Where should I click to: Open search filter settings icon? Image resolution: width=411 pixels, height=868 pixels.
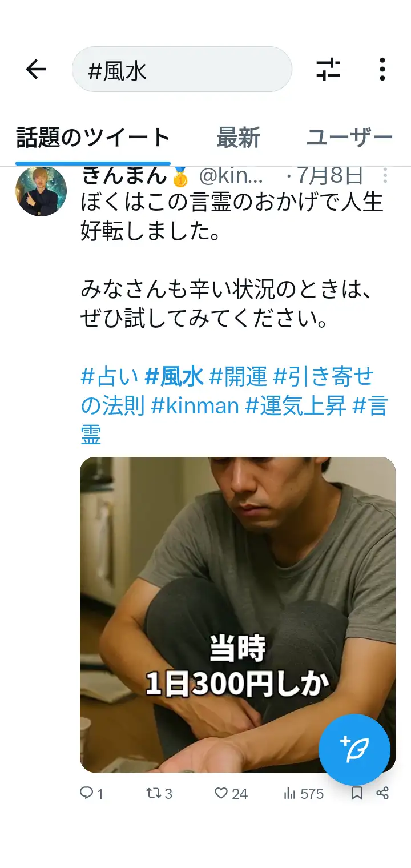328,70
